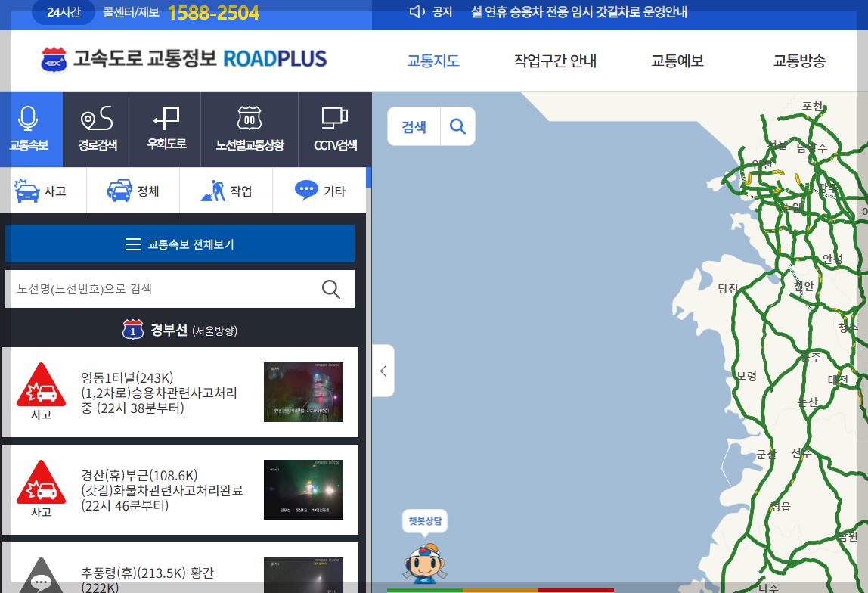Filter by 작업 roadwork category
This screenshot has width=868, height=593.
[x=226, y=191]
